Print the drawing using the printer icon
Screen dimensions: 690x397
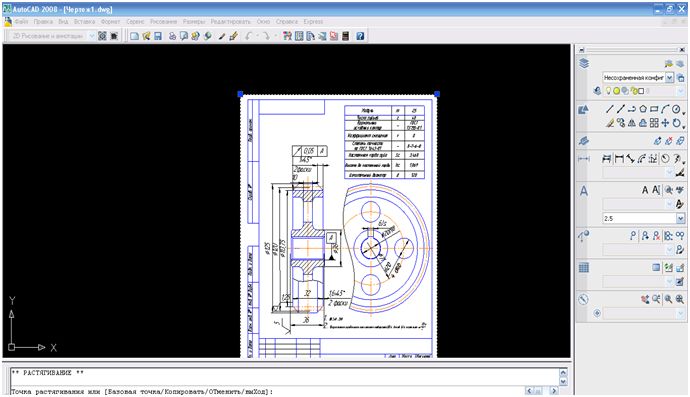(172, 36)
